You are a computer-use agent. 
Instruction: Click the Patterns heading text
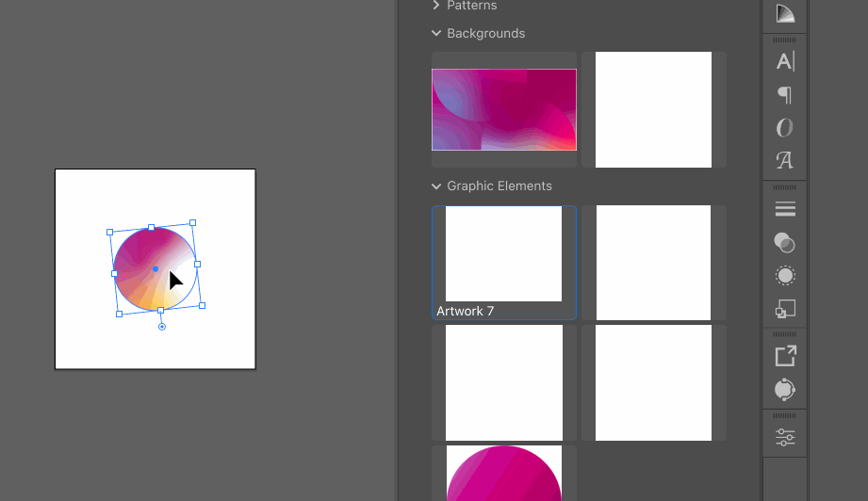[471, 6]
